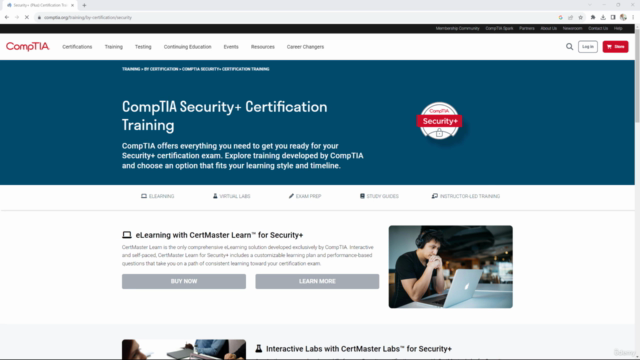Viewport: 640px width, 360px height.
Task: Click the Log In button
Action: [x=588, y=47]
